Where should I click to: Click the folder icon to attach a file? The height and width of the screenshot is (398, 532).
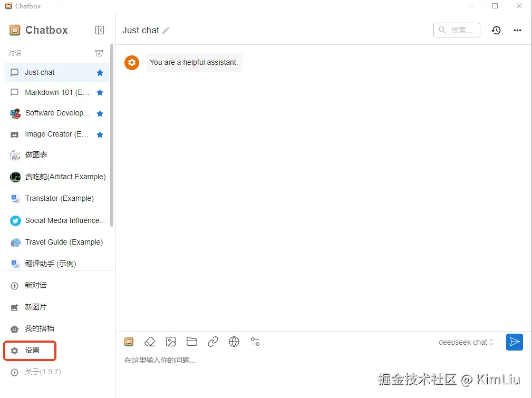click(192, 342)
